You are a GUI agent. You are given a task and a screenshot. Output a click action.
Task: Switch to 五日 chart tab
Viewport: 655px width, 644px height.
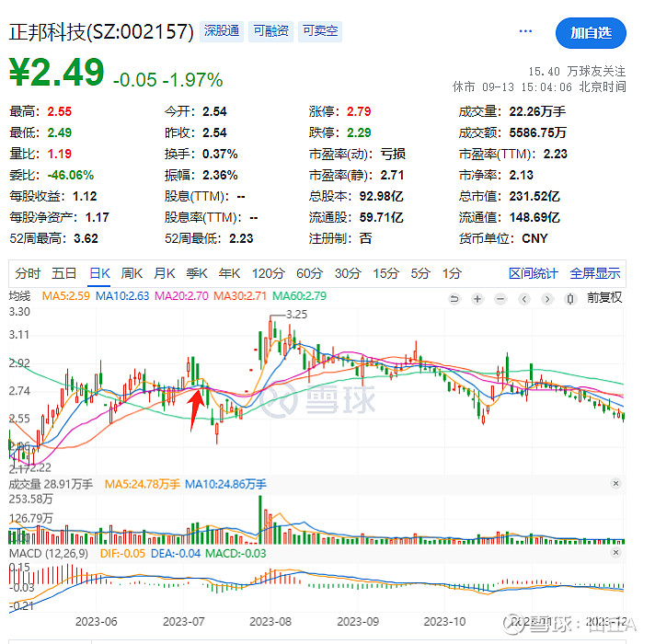pyautogui.click(x=63, y=273)
